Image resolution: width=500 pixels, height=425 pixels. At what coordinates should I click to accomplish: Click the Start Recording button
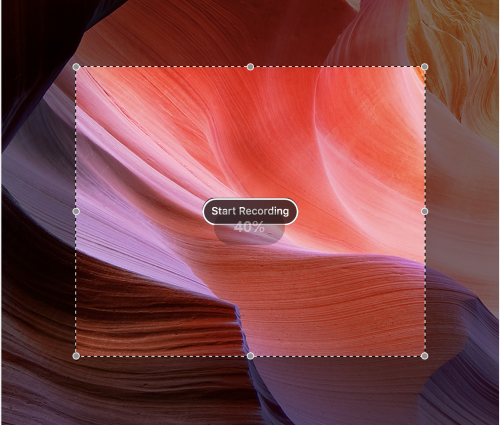pyautogui.click(x=250, y=211)
